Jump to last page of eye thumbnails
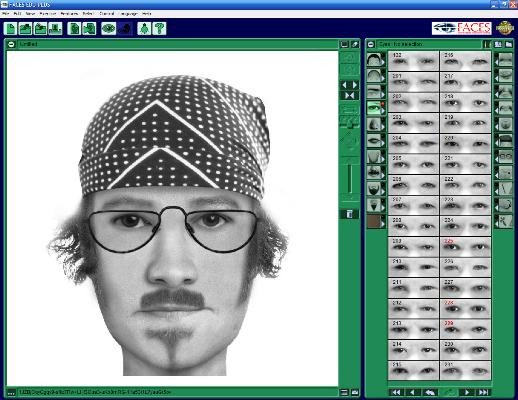The image size is (518, 400). [x=483, y=392]
